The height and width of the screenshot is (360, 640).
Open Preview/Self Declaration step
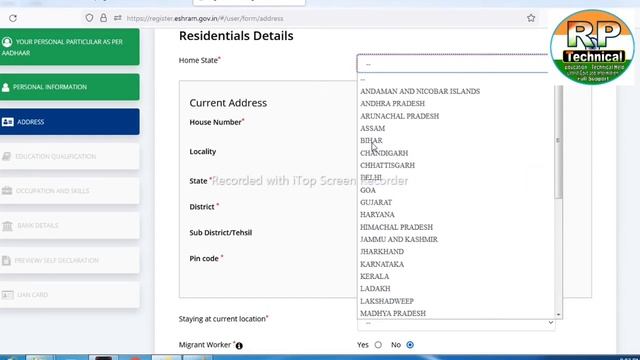point(70,260)
